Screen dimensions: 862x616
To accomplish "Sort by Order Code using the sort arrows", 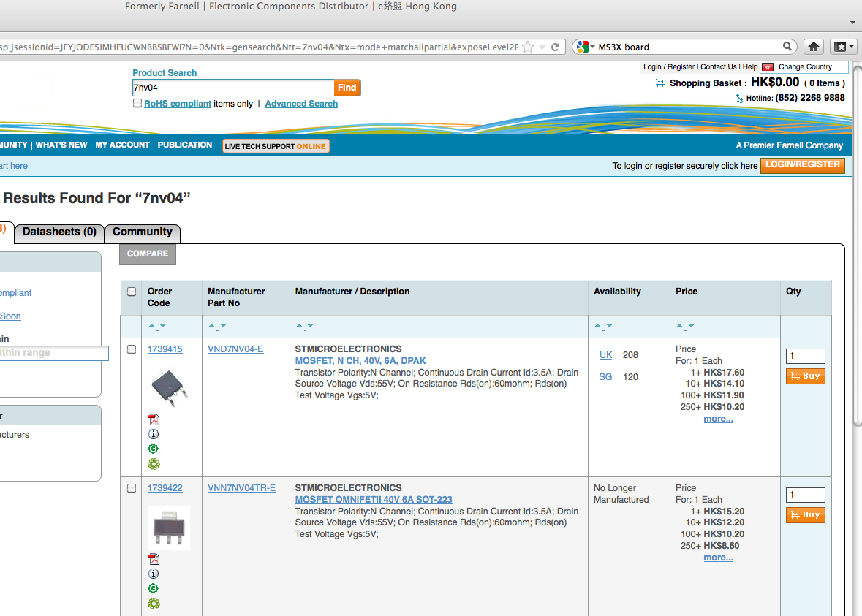I will pos(156,326).
